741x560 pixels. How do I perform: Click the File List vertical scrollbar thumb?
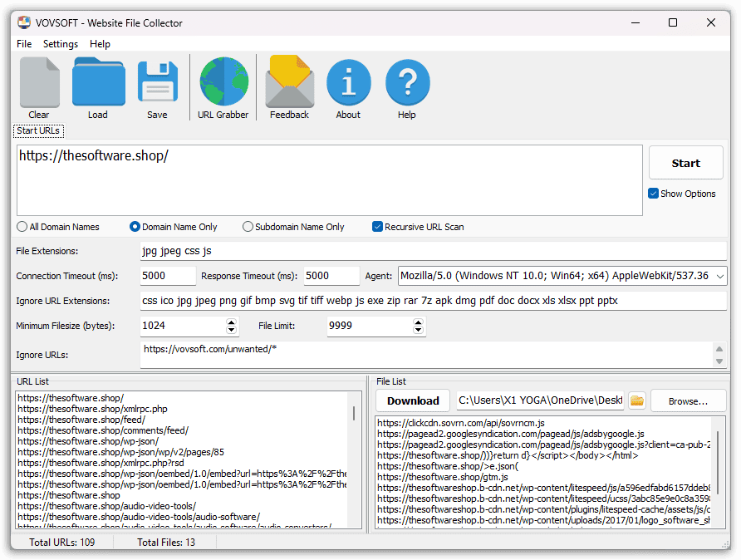[718, 462]
